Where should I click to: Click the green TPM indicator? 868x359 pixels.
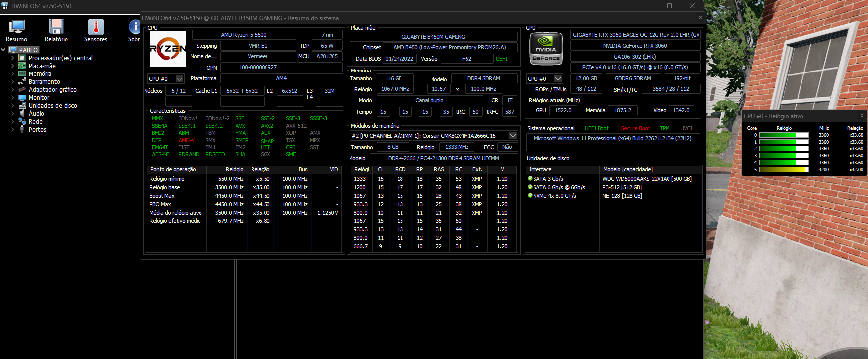[x=665, y=128]
